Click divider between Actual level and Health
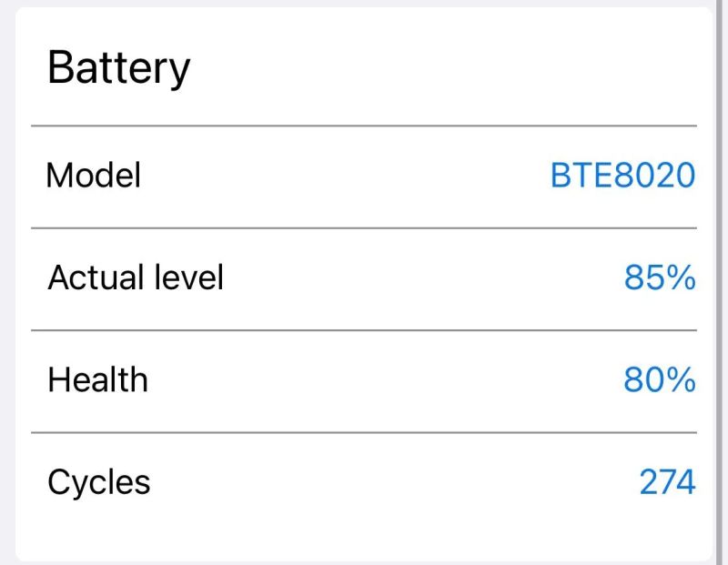This screenshot has height=565, width=728. (364, 330)
